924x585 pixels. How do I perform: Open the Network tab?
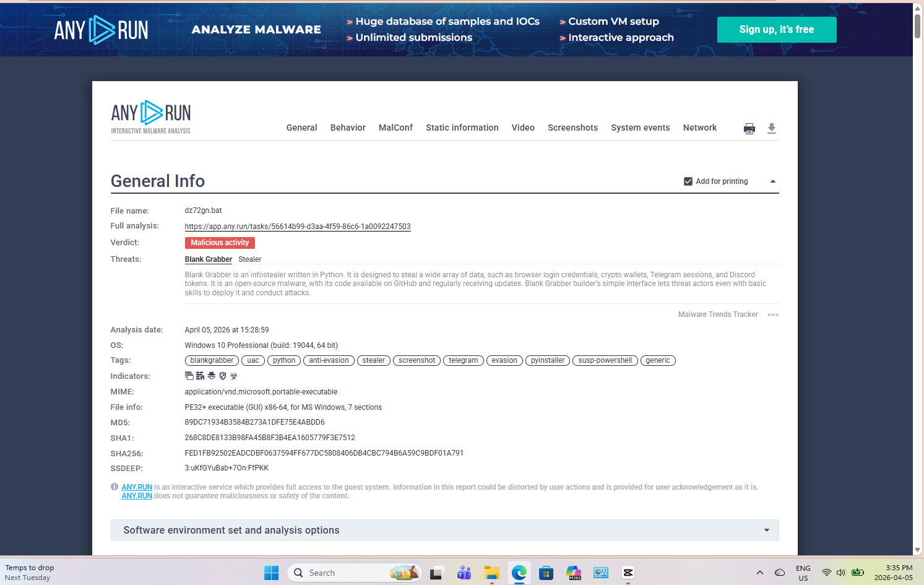tap(700, 128)
